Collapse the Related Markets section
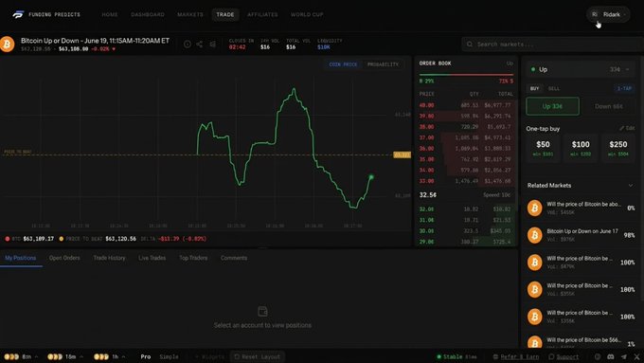The image size is (644, 363). click(631, 186)
